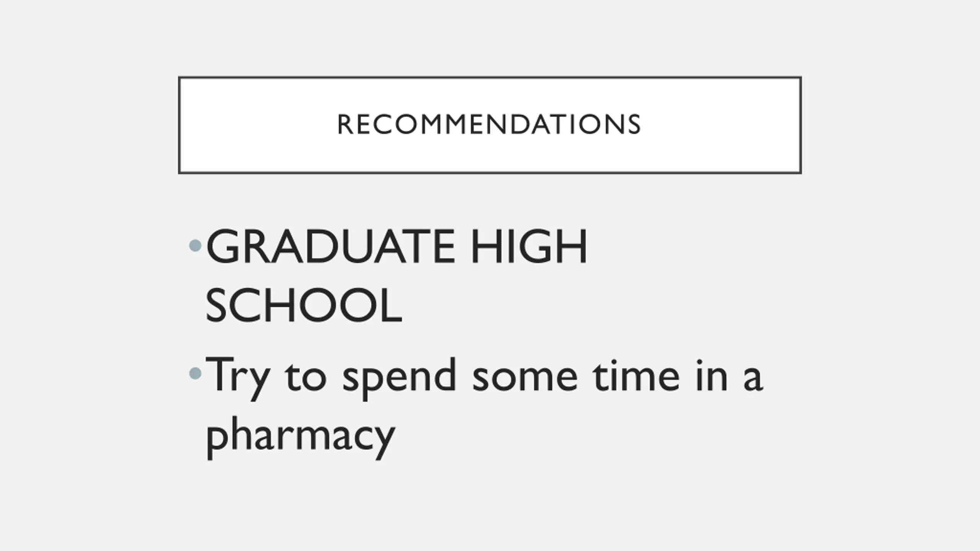Click the title box's bottom border
Screen dimensions: 980x551
490,173
